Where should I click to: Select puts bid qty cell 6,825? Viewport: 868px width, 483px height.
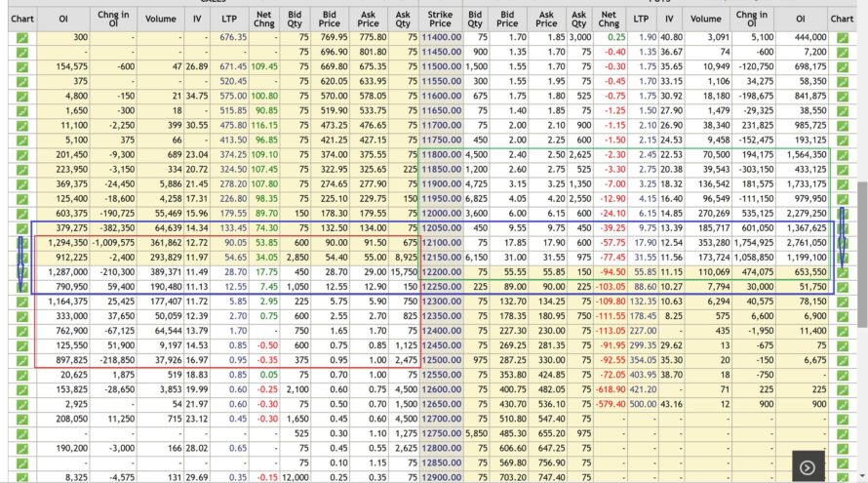(477, 198)
